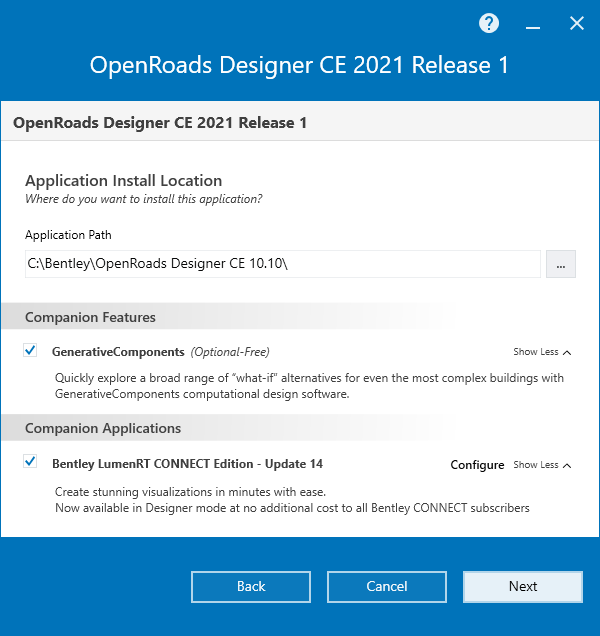
Task: Click the Application Path label
Action: point(68,235)
